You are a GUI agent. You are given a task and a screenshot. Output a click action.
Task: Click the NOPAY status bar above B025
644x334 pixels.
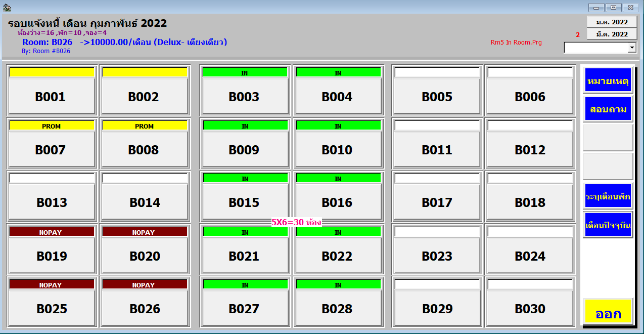point(52,284)
